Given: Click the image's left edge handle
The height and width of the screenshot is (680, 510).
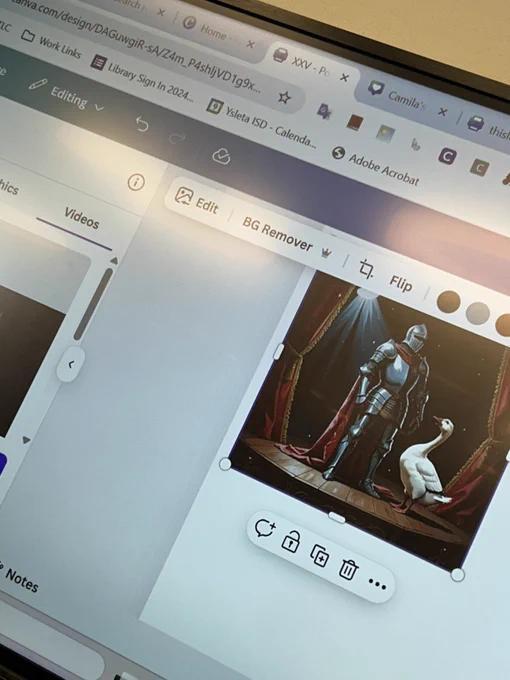Looking at the screenshot, I should tap(279, 351).
